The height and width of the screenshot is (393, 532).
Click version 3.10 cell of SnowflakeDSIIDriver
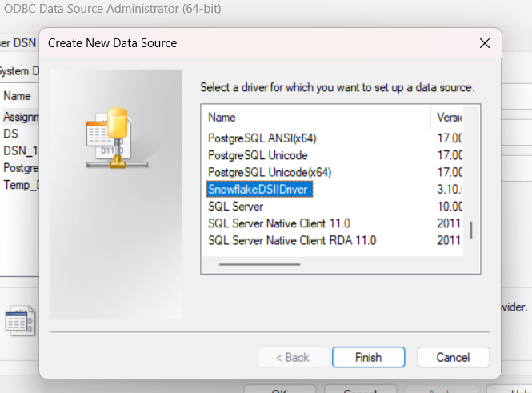[x=450, y=190]
